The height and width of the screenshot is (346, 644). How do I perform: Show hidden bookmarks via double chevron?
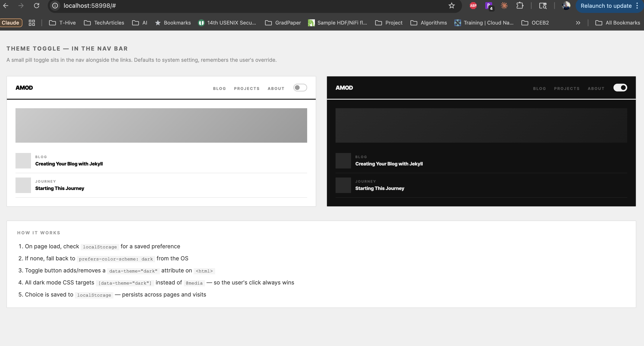pos(578,23)
